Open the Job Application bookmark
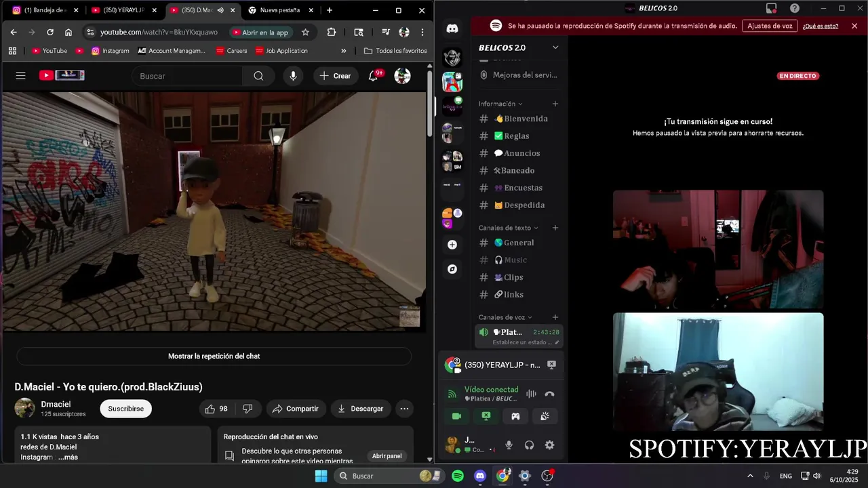This screenshot has width=868, height=488. click(x=281, y=51)
